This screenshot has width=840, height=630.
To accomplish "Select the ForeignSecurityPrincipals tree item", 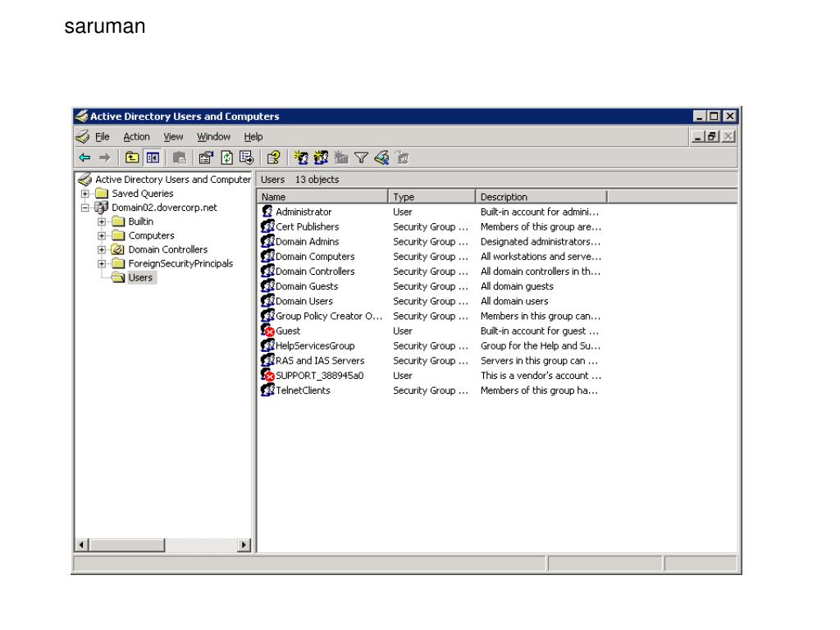I will click(x=180, y=263).
